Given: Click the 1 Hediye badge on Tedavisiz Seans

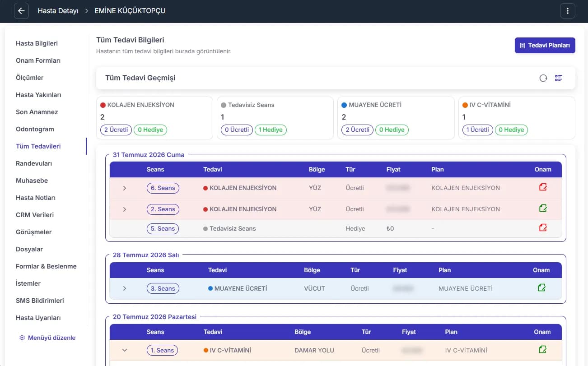Looking at the screenshot, I should click(271, 130).
